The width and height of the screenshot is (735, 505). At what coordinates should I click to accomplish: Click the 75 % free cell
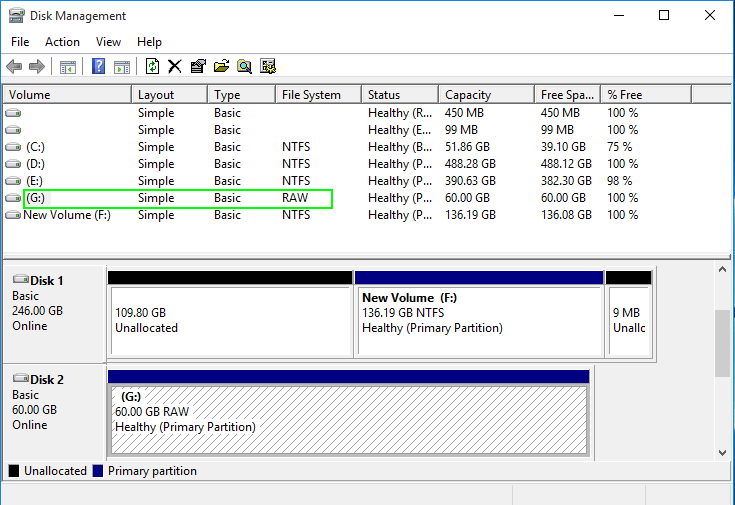pyautogui.click(x=620, y=147)
